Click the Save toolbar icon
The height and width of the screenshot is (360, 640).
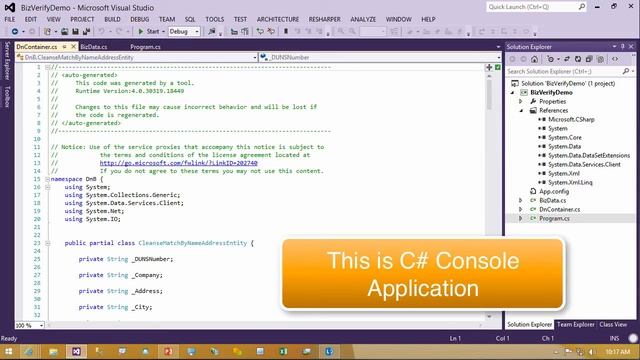pyautogui.click(x=75, y=31)
